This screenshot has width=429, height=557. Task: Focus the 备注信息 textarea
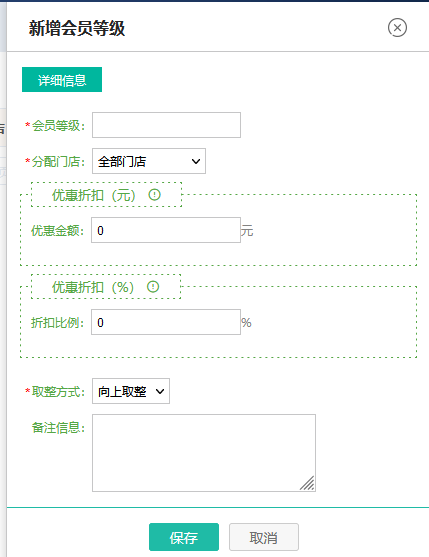click(x=204, y=453)
